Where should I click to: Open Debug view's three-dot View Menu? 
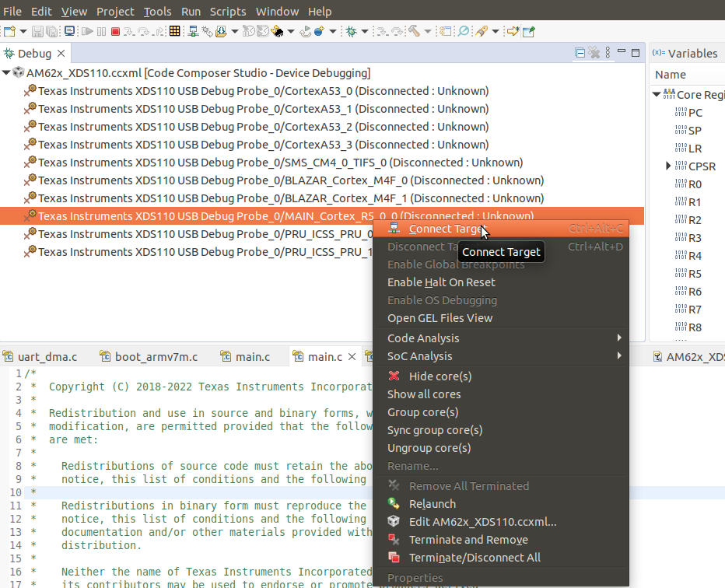click(x=608, y=53)
